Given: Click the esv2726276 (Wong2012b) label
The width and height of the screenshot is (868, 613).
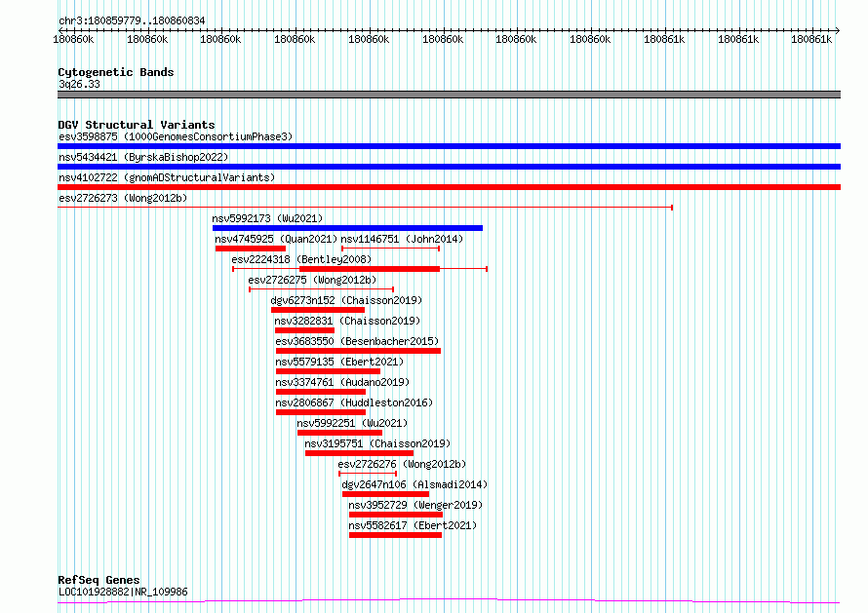Looking at the screenshot, I should [x=402, y=464].
